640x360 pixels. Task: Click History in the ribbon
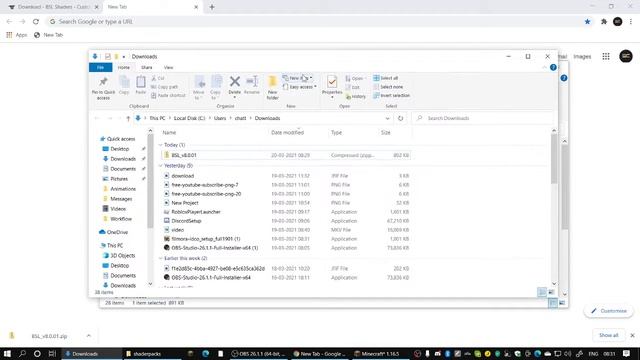click(x=356, y=97)
